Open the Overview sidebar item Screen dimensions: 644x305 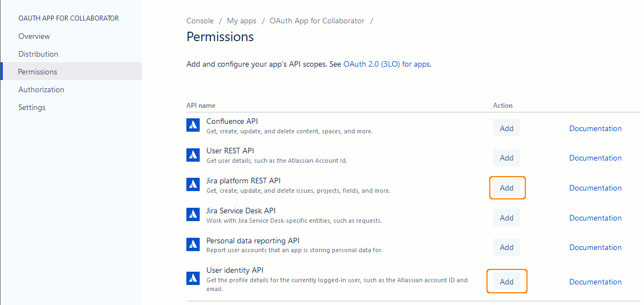click(34, 36)
